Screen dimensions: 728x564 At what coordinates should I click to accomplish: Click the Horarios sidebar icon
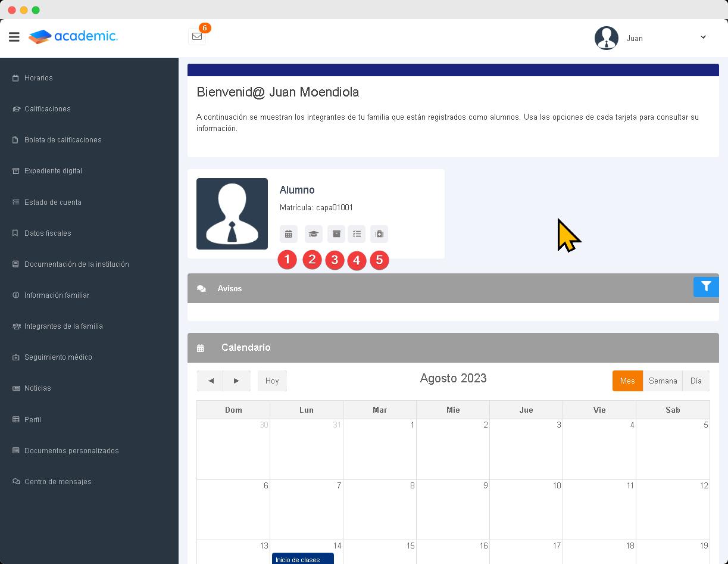pos(15,78)
